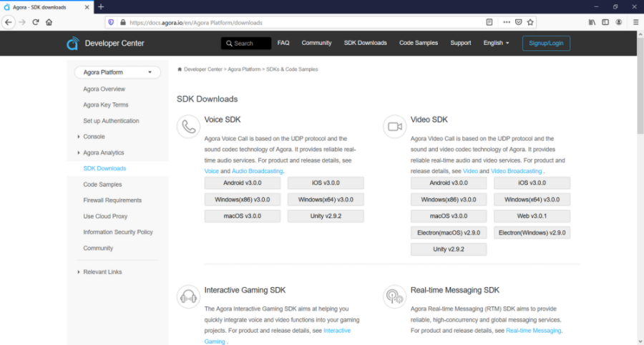Click the padlock site security icon
Viewport: 644px width, 345px height.
pyautogui.click(x=122, y=22)
